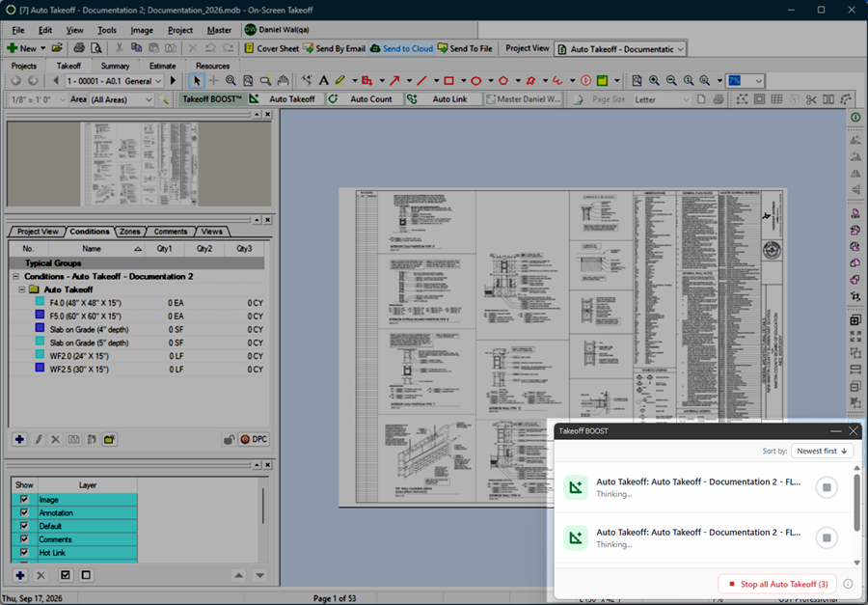Click the Next Page black arrow
The width and height of the screenshot is (868, 605).
(x=173, y=81)
